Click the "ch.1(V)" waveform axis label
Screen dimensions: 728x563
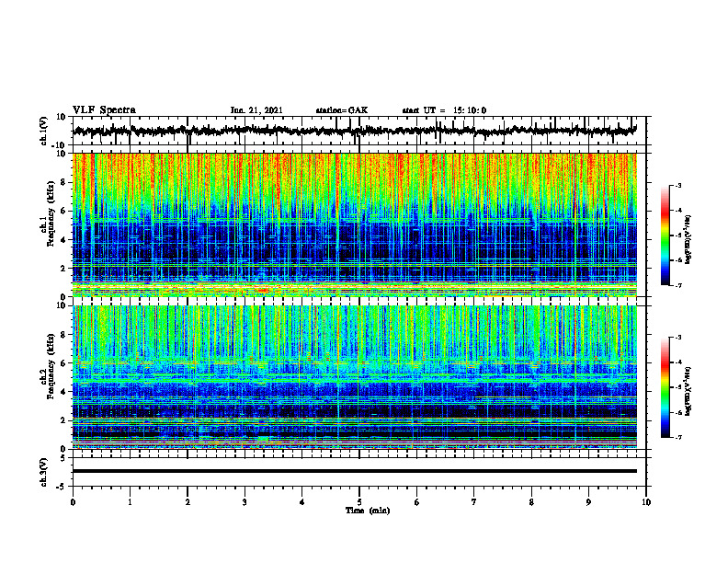click(44, 131)
